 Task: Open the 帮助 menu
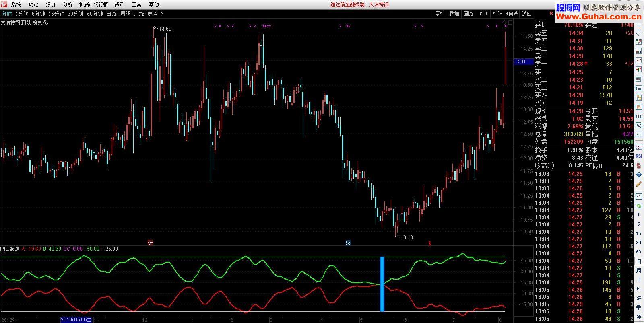154,4
